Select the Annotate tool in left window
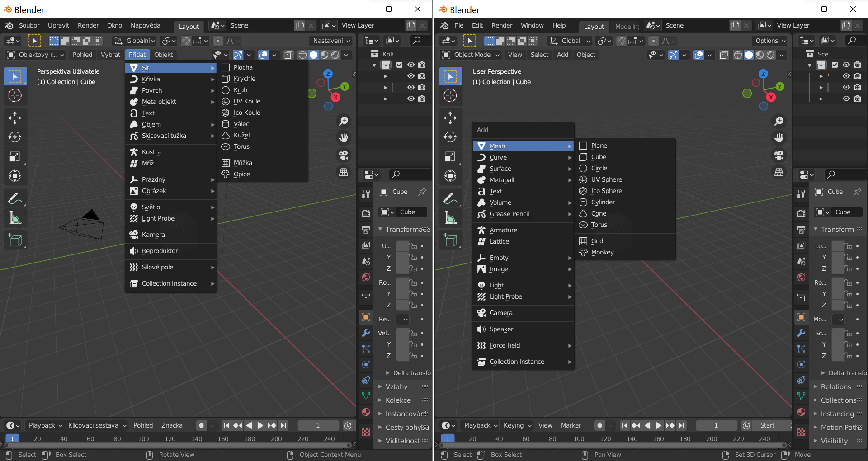 click(15, 198)
